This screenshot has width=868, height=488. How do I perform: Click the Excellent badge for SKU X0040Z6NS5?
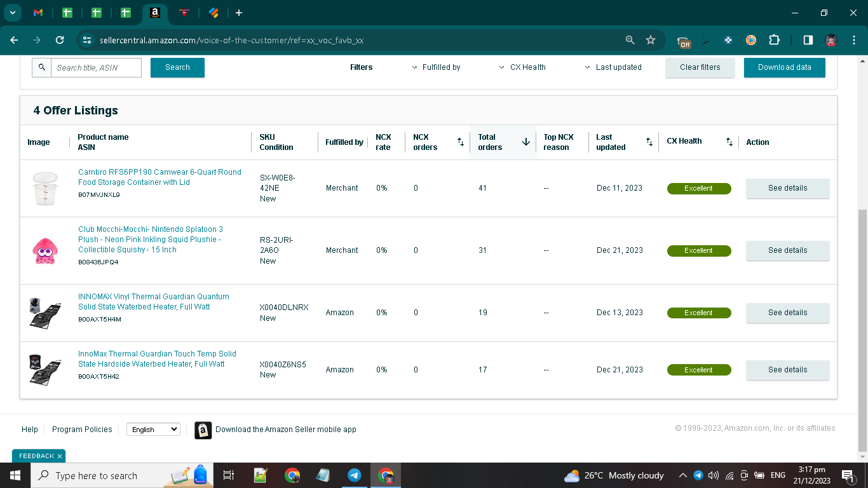(x=699, y=370)
